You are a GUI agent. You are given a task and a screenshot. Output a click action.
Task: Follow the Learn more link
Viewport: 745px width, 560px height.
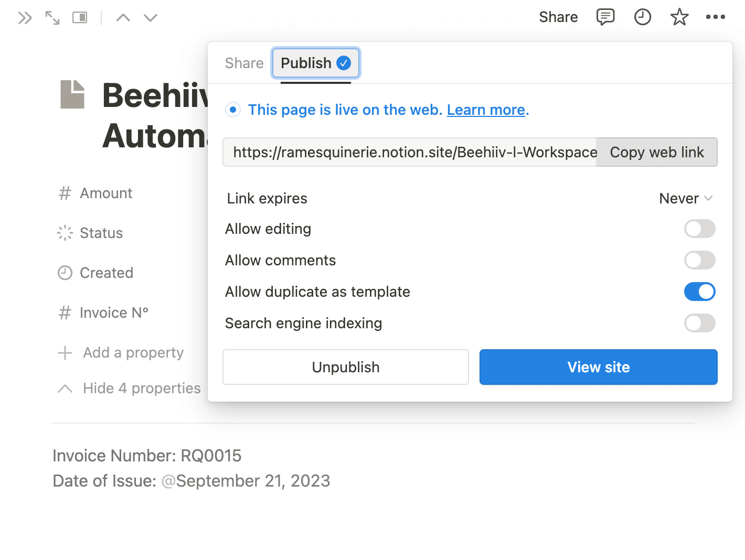[486, 110]
